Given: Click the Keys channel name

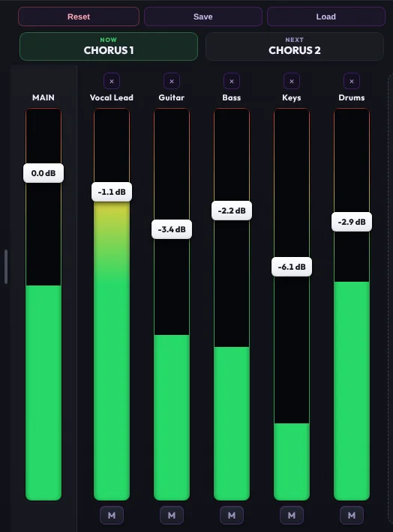Looking at the screenshot, I should click(292, 97).
